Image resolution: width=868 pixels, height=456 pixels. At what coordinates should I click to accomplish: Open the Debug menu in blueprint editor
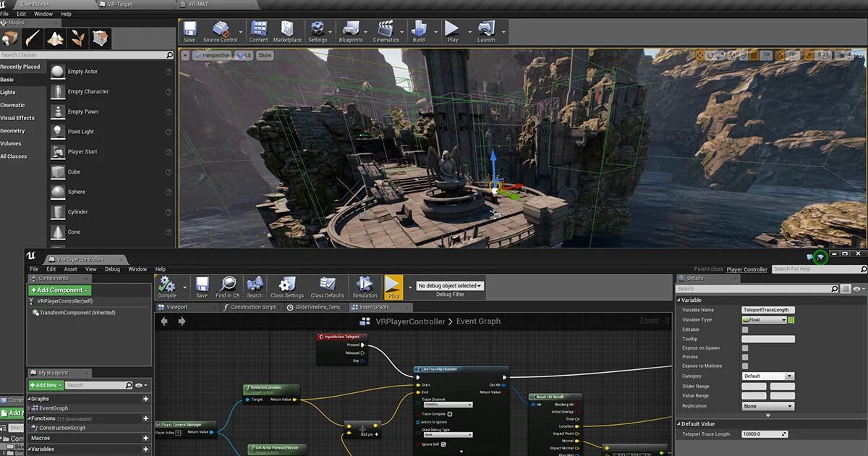point(112,269)
